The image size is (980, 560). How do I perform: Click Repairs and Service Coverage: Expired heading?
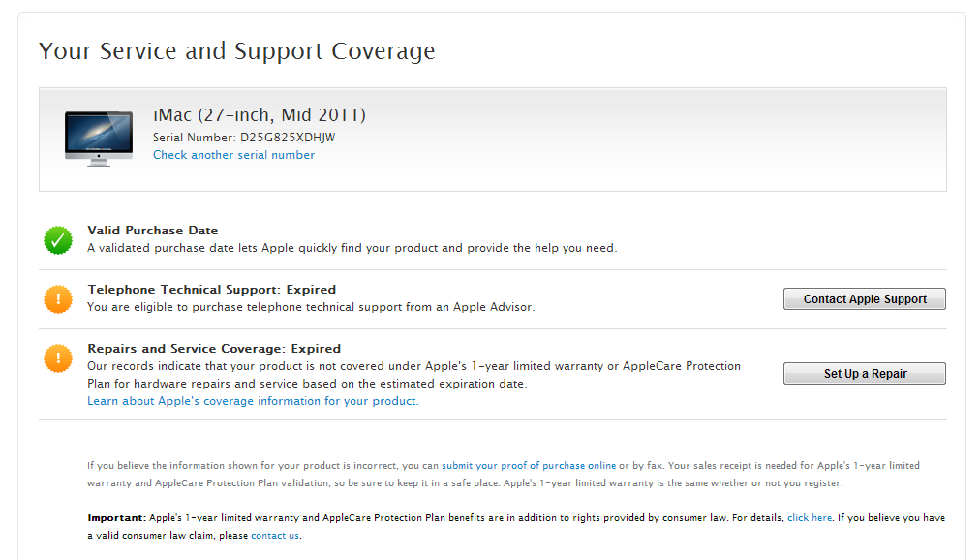coord(214,349)
